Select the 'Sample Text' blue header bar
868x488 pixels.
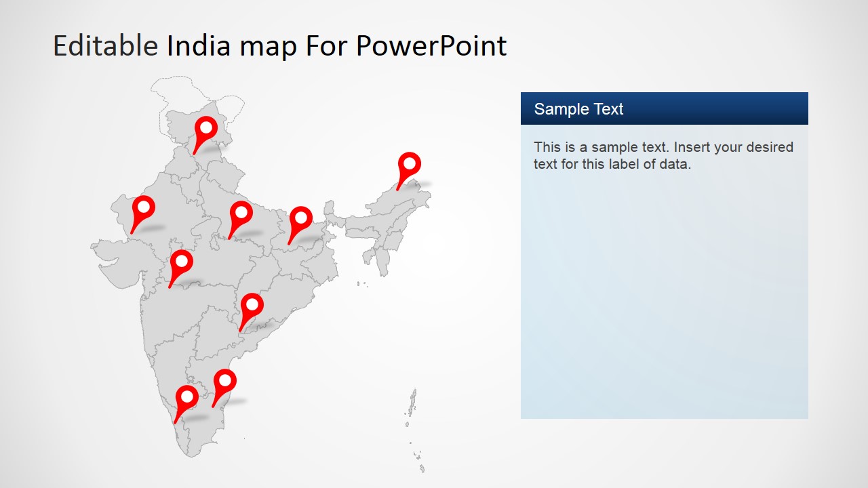click(x=665, y=108)
